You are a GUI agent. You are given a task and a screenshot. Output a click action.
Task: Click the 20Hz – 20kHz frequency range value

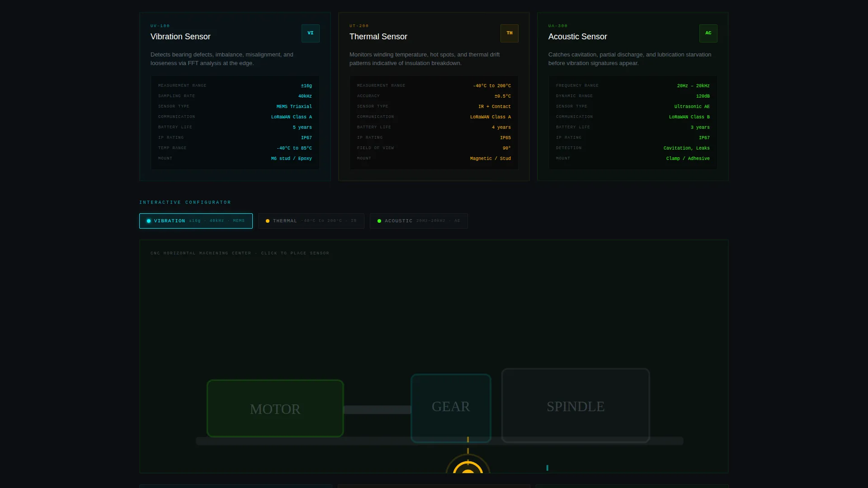click(693, 86)
